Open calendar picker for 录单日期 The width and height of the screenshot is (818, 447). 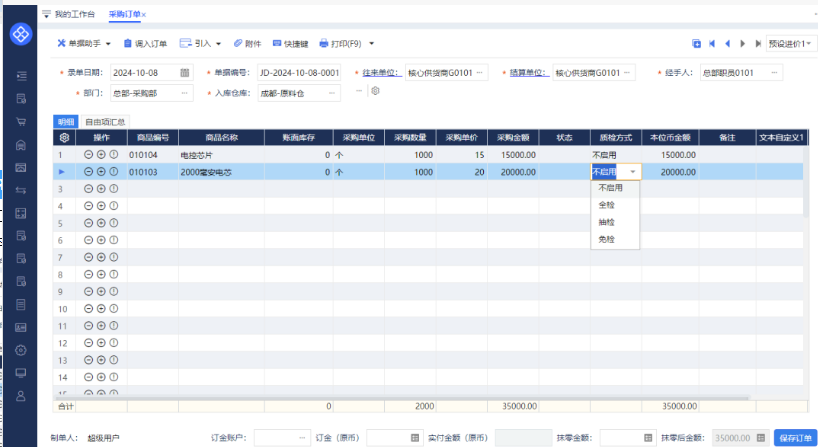[x=185, y=73]
